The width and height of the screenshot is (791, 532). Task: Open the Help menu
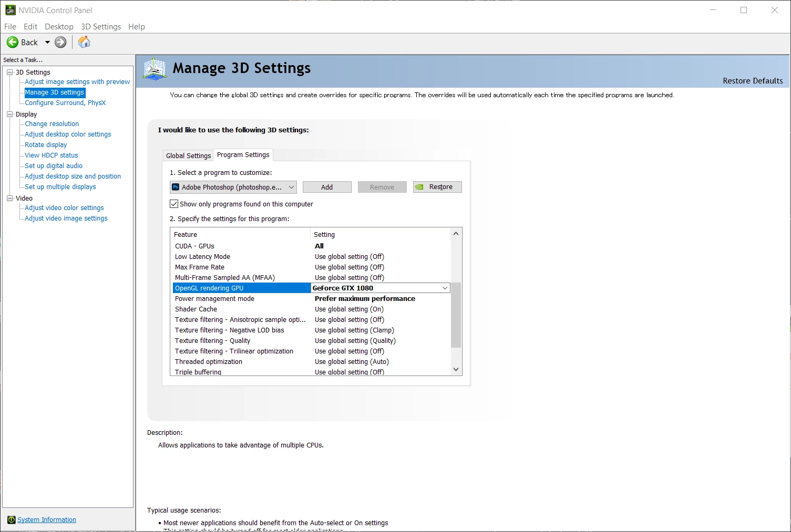137,26
